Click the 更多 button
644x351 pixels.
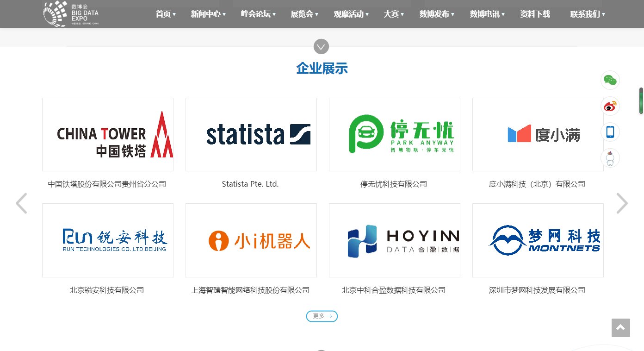(x=322, y=316)
